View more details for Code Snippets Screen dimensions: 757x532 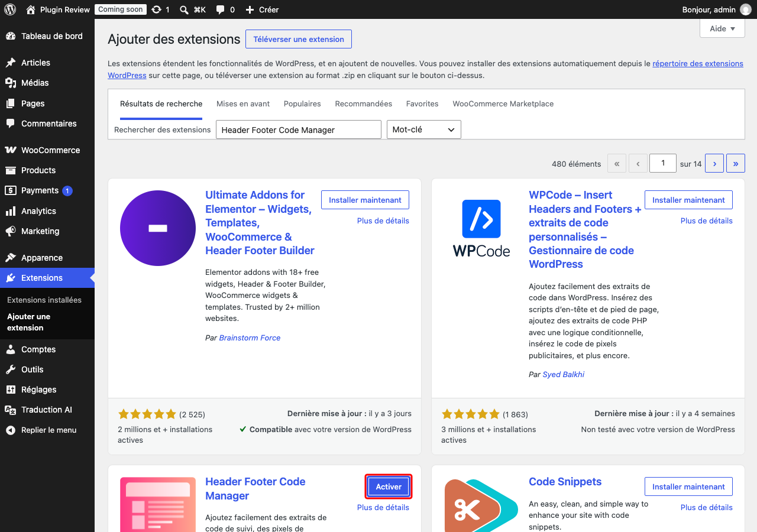pyautogui.click(x=707, y=508)
